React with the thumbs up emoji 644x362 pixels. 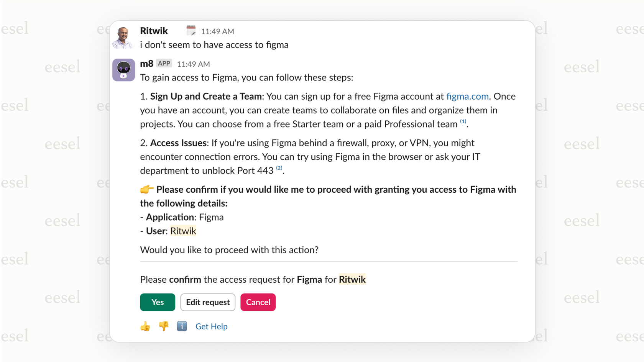(145, 326)
